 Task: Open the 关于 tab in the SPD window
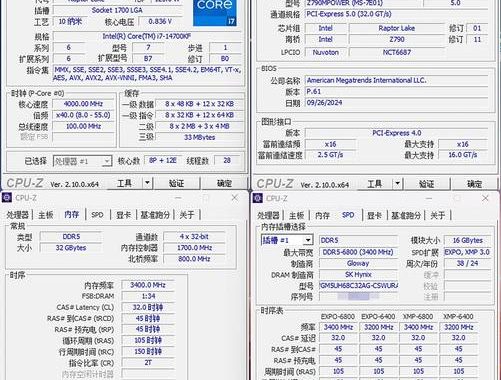[x=438, y=215]
